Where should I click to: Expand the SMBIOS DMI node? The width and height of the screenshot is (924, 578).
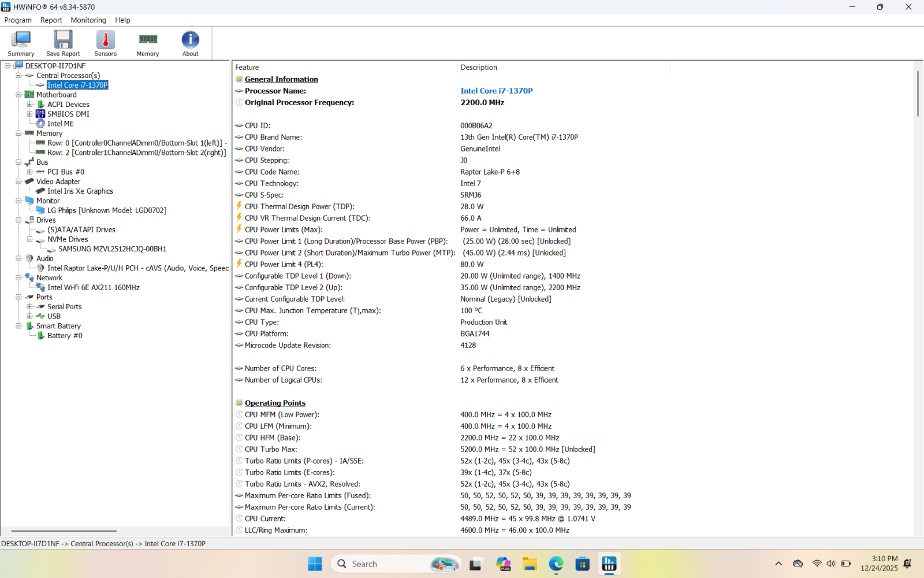(29, 114)
